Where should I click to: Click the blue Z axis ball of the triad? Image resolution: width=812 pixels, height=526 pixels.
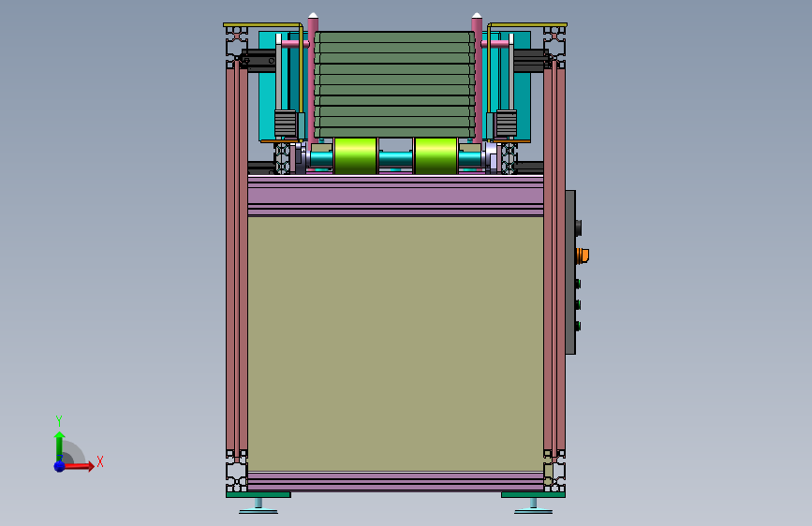click(59, 466)
